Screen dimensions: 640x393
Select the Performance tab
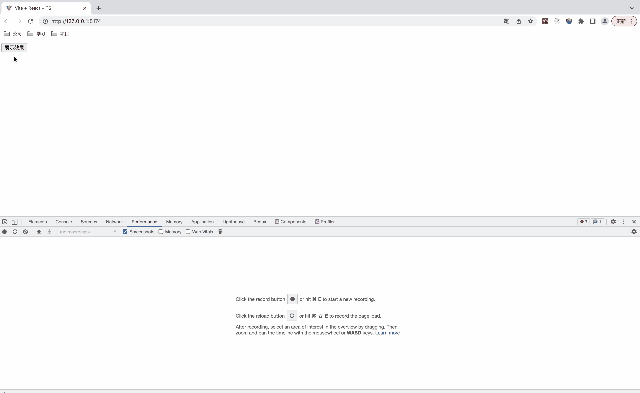(x=144, y=222)
